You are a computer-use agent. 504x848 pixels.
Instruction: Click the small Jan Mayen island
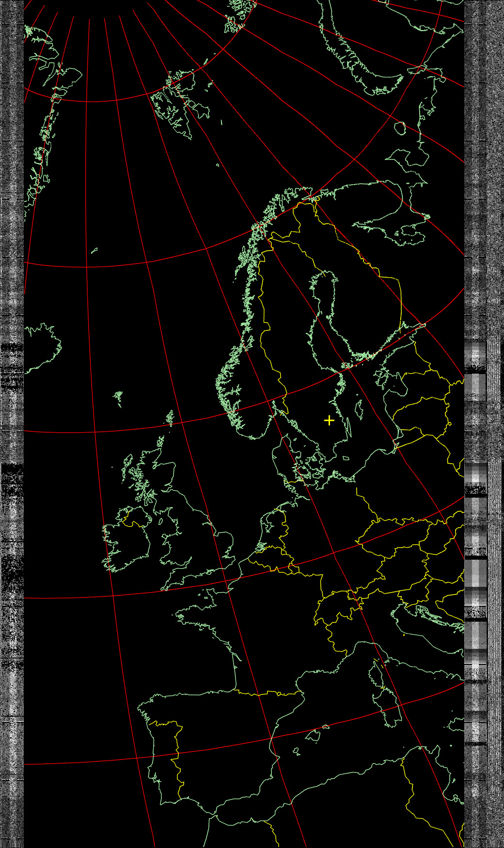(x=94, y=251)
